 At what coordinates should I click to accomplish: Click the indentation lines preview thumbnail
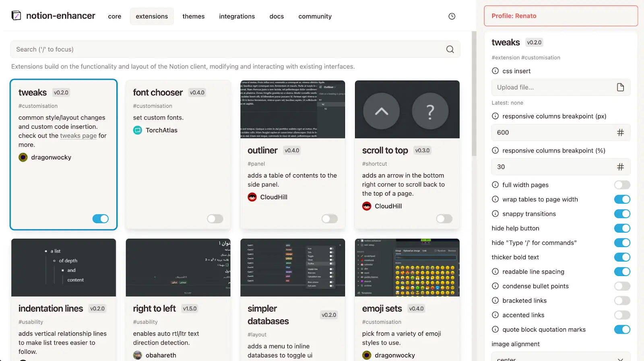tap(64, 268)
